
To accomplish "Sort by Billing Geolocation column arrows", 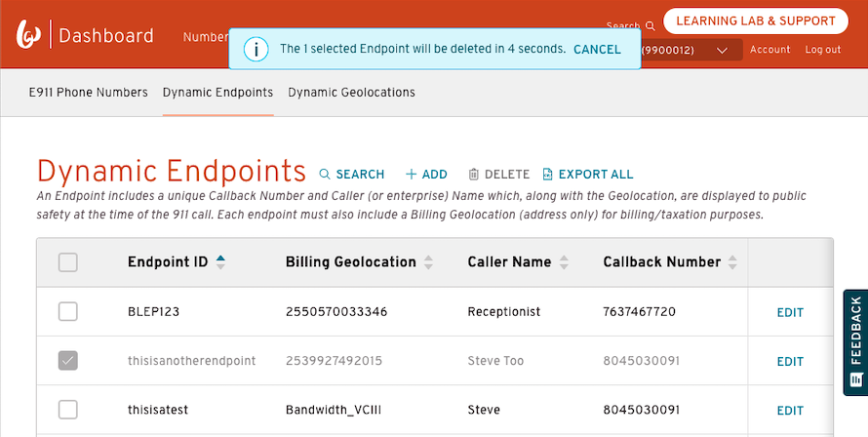I will coord(428,262).
